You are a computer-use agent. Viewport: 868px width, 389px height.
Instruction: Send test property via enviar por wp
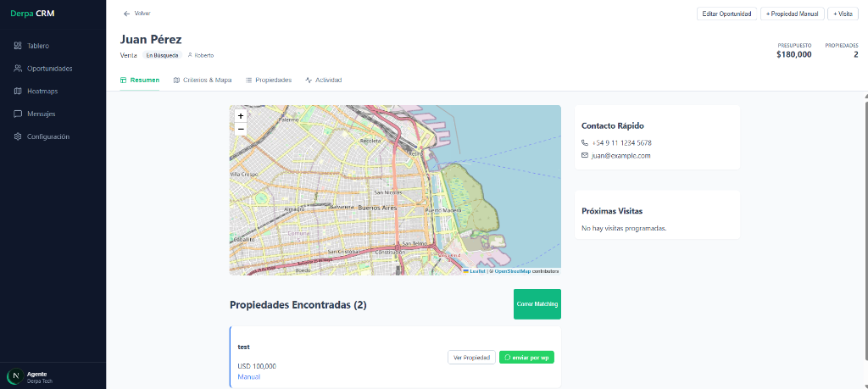tap(526, 358)
